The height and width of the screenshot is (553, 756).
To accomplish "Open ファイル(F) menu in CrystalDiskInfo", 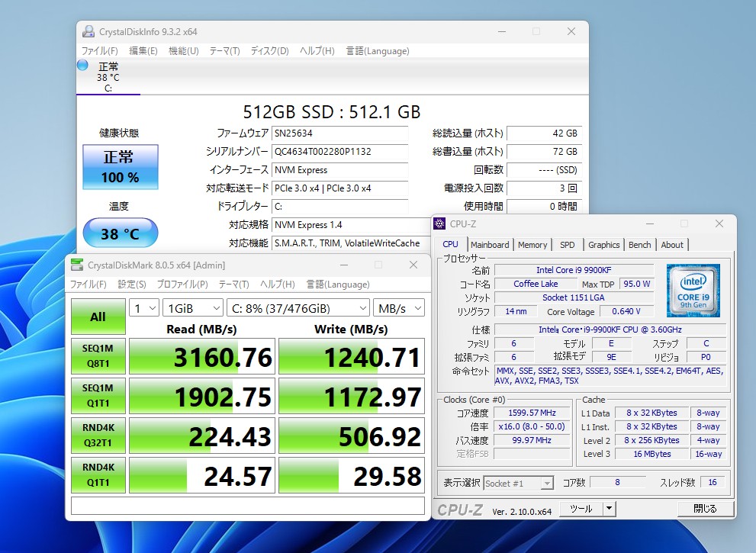I will coord(99,50).
